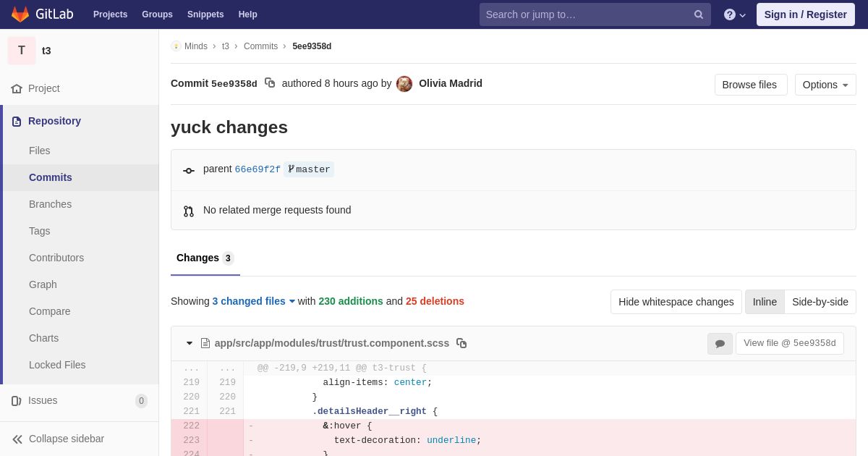868x456 pixels.
Task: Click the help question mark icon
Action: [730, 14]
